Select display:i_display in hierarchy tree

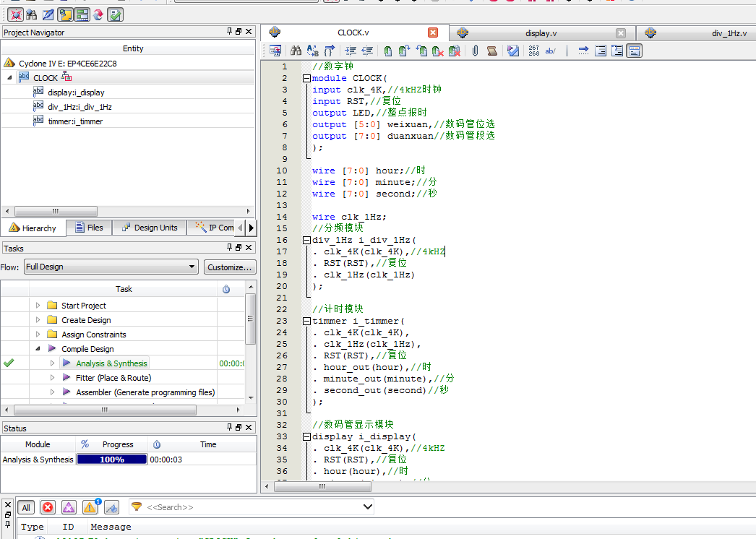point(76,92)
